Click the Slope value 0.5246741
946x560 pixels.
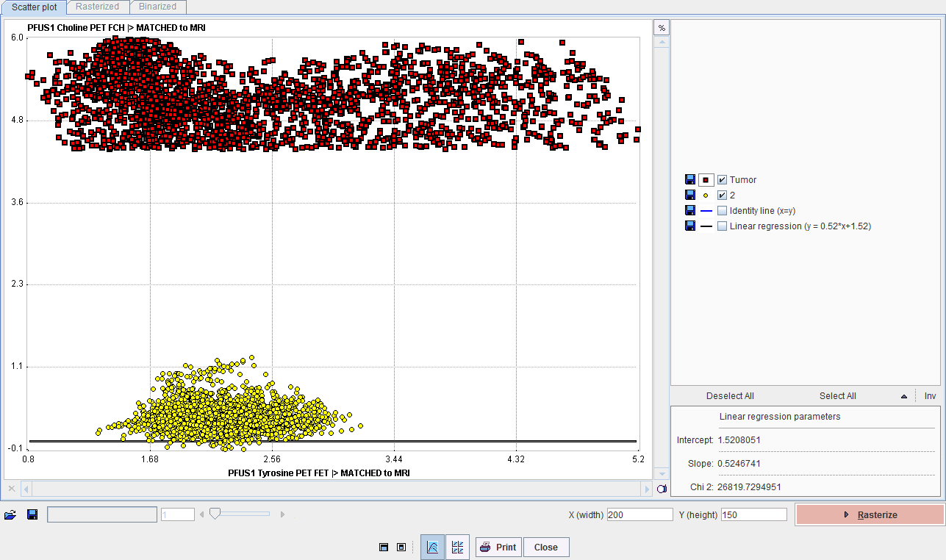point(739,464)
